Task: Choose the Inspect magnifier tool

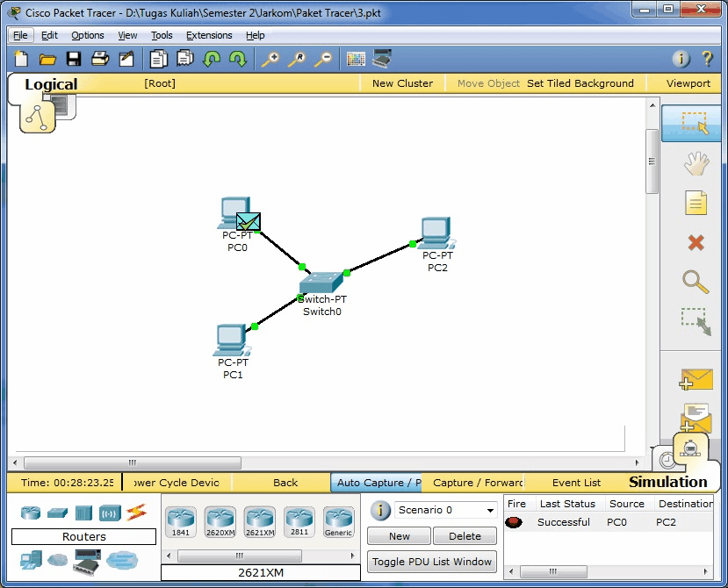Action: click(x=696, y=282)
